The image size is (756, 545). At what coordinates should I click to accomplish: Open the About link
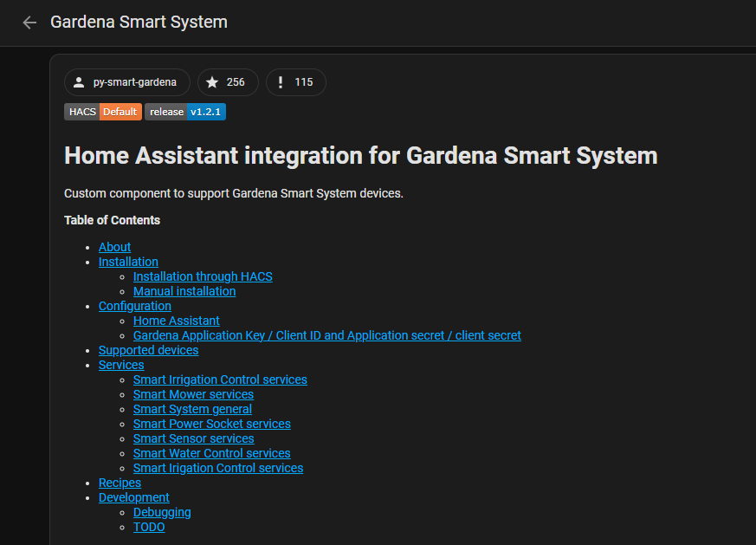pos(114,247)
